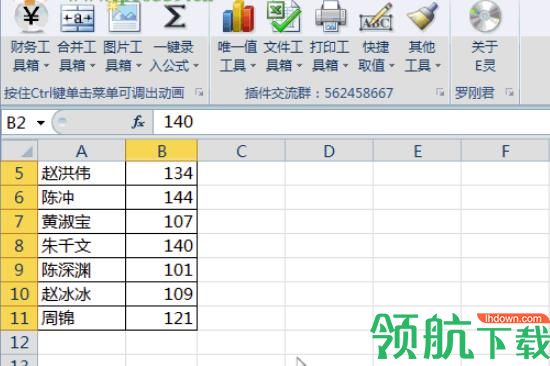The height and width of the screenshot is (366, 550).
Task: Expand the 文件工具箱 dropdown label
Action: coord(283,56)
